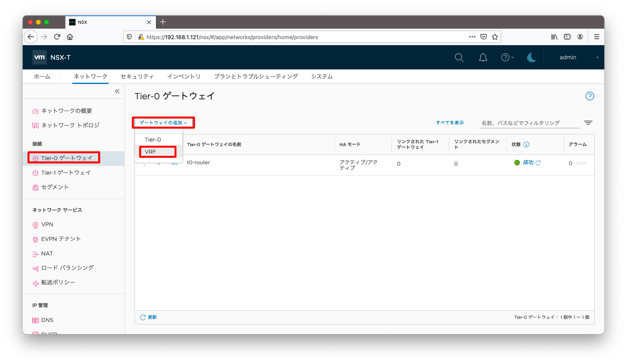Go back in browser
This screenshot has width=627, height=364.
pyautogui.click(x=31, y=37)
